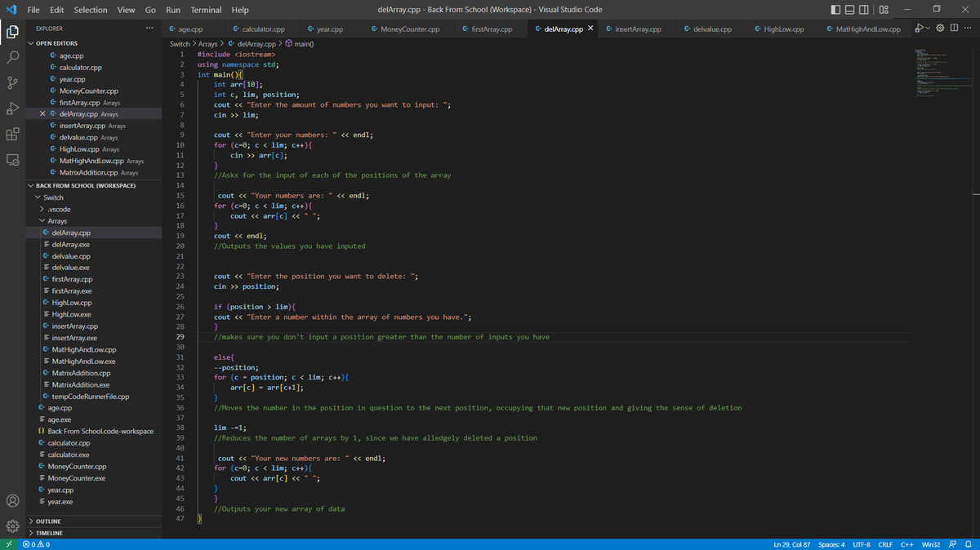Screen dimensions: 980x550
Task: Open notifications bell in status bar
Action: [968, 544]
